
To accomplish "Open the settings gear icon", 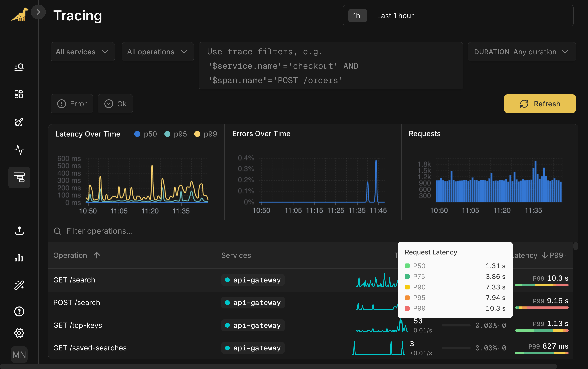I will point(19,333).
